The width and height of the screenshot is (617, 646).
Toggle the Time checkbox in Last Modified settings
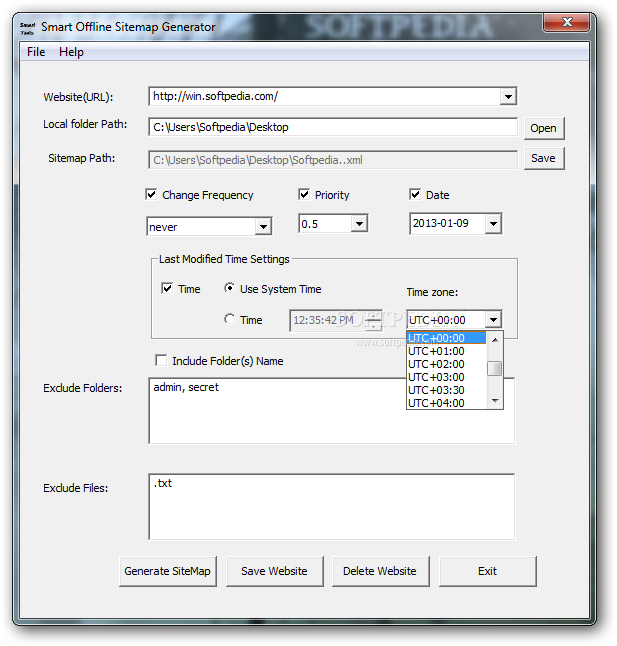pyautogui.click(x=167, y=288)
